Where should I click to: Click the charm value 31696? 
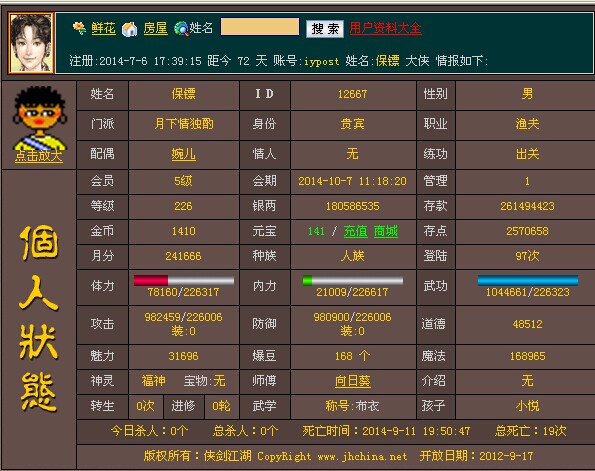pos(183,356)
